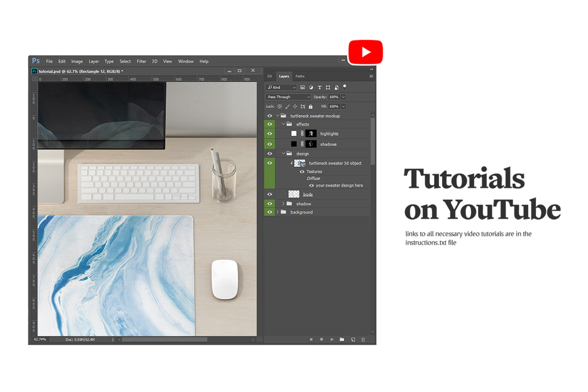Expand the background group
Screen dimensions: 588x392
click(277, 212)
